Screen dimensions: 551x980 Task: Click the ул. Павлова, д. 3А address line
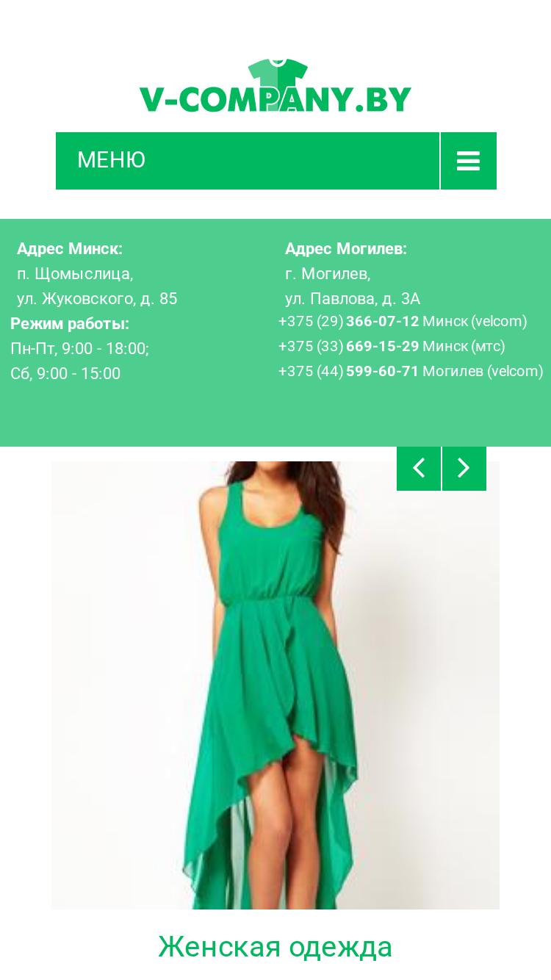[x=353, y=299]
